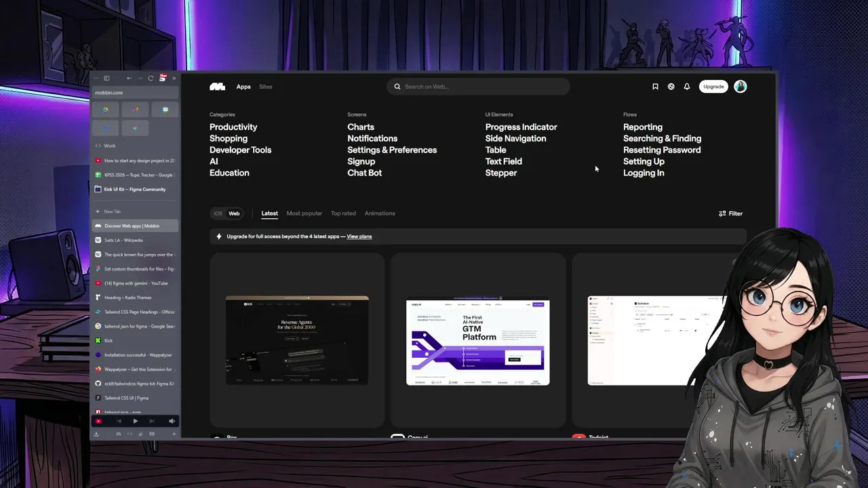Image resolution: width=868 pixels, height=488 pixels.
Task: Click the extension icon with New badge
Action: [x=163, y=77]
